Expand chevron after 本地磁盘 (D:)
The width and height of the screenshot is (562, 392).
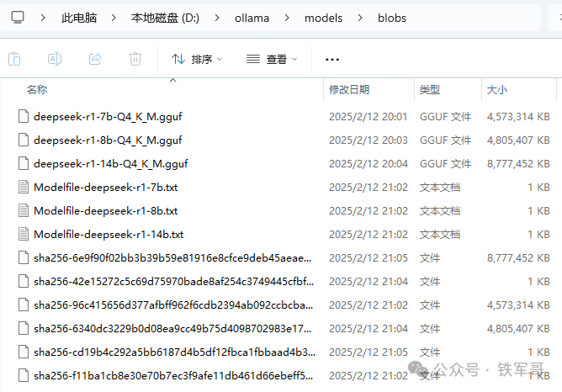click(x=217, y=18)
